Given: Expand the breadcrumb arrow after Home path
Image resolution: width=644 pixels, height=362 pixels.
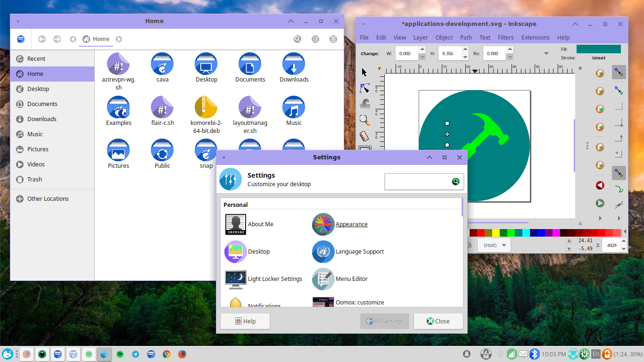Looking at the screenshot, I should click(x=119, y=39).
